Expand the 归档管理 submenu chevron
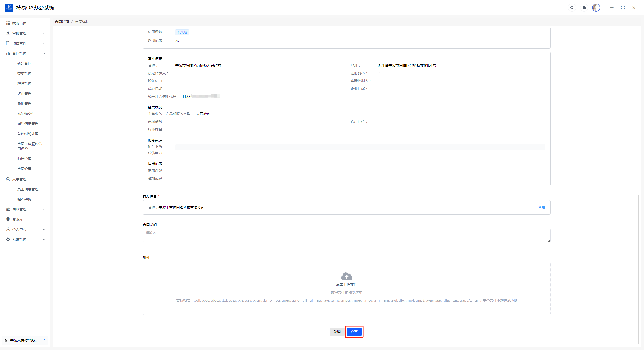 [44, 159]
